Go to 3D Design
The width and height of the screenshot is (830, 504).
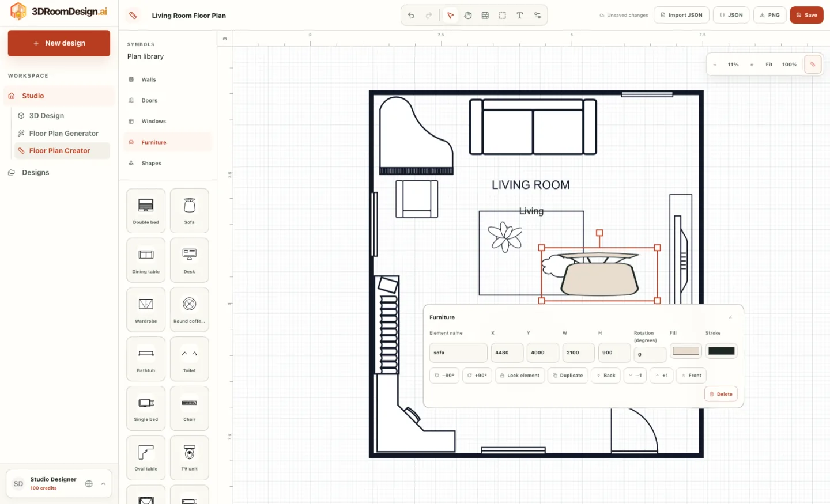coord(61,116)
